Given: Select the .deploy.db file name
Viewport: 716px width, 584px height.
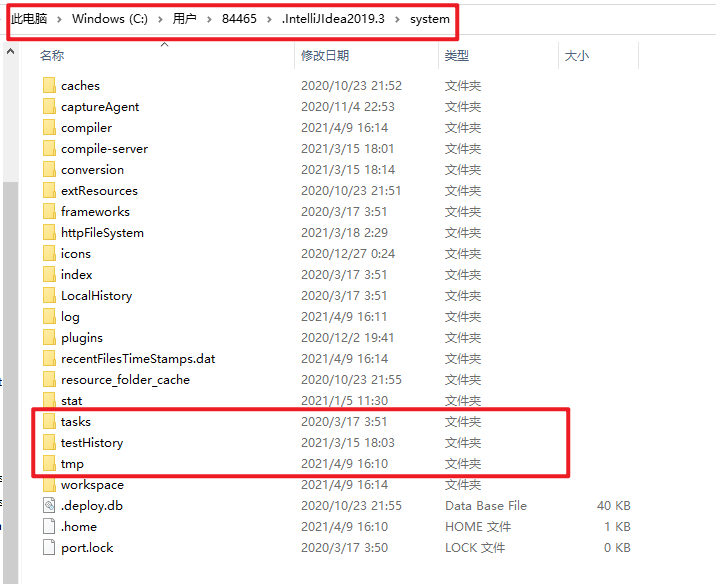Looking at the screenshot, I should tap(92, 506).
